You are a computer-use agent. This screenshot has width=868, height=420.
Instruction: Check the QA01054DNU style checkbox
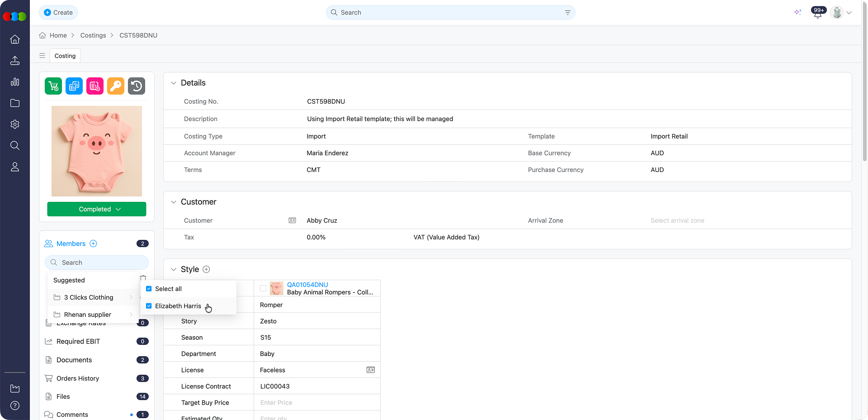coord(263,288)
